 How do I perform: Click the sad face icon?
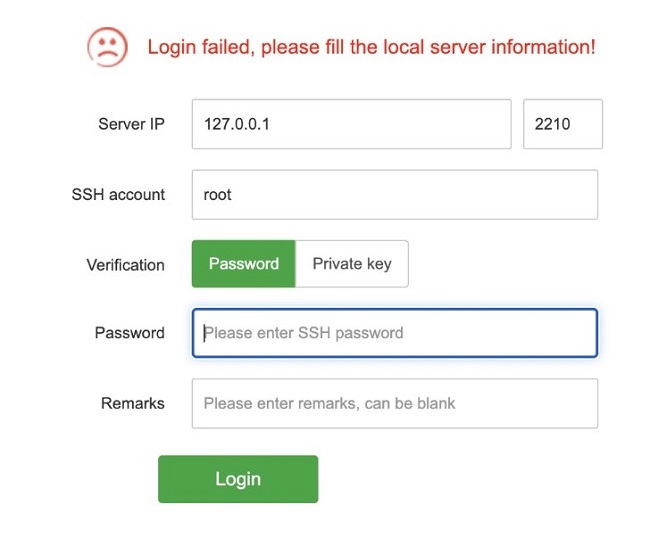(107, 46)
